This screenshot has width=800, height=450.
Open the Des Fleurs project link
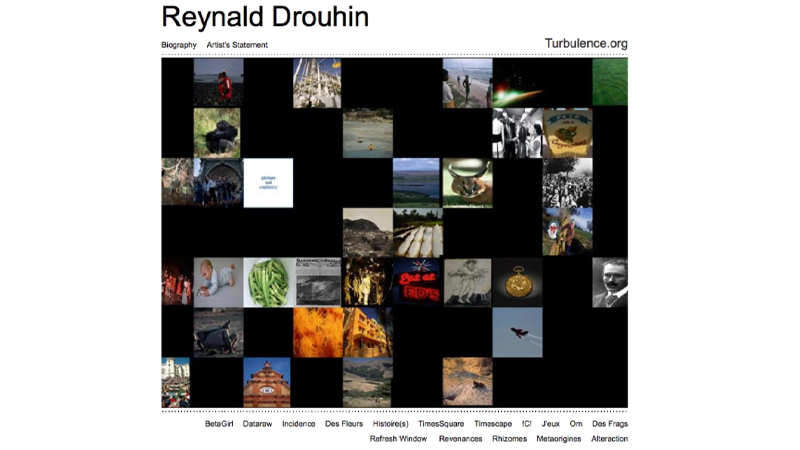(344, 423)
